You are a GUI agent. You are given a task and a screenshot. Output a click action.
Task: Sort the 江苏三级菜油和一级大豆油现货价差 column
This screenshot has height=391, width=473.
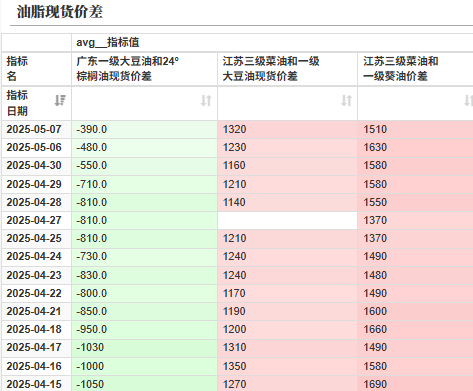(347, 101)
